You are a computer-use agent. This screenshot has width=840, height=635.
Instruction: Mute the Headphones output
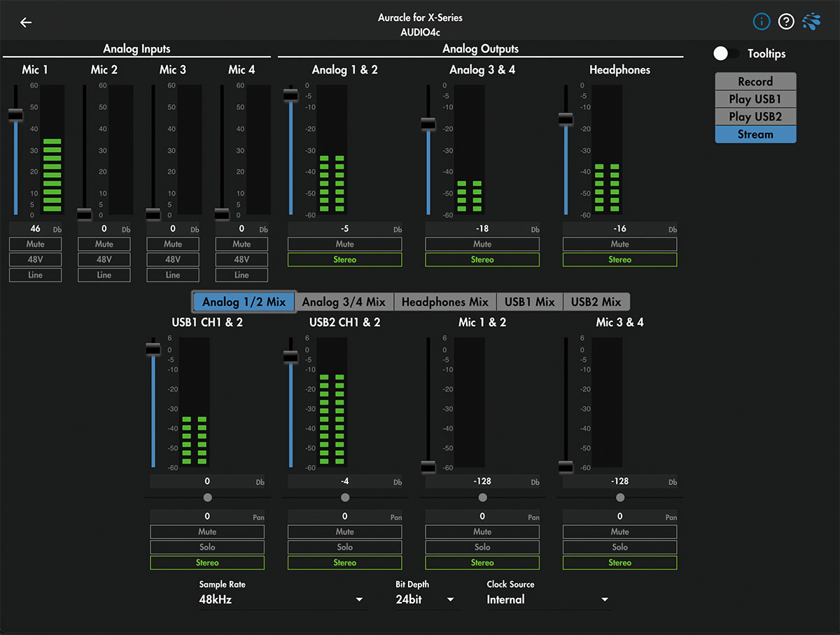click(620, 244)
